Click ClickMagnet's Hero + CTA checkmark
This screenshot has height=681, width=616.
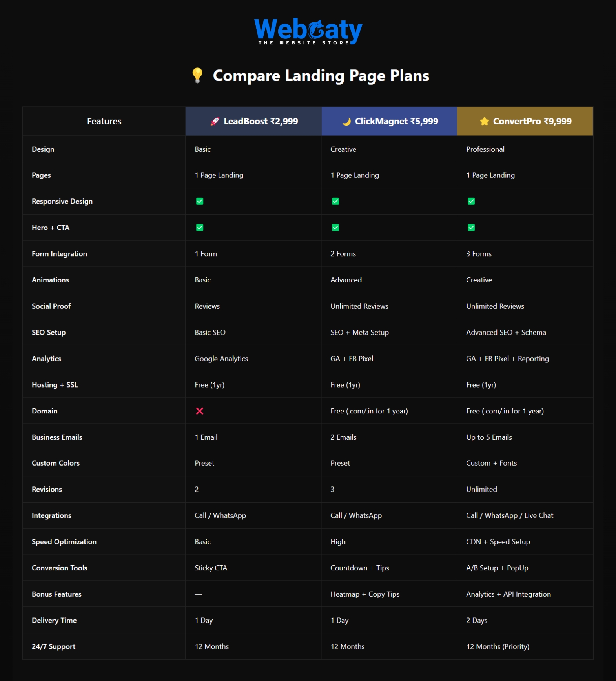[335, 228]
